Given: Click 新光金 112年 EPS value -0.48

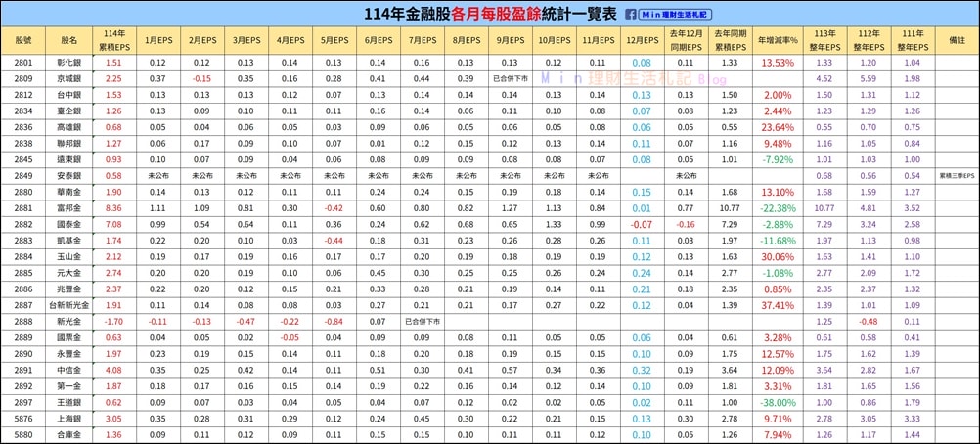Looking at the screenshot, I should tap(869, 322).
